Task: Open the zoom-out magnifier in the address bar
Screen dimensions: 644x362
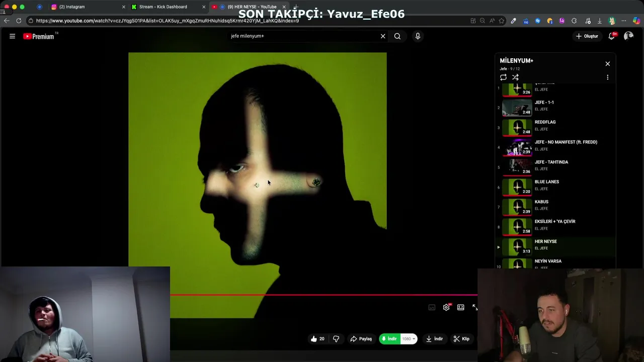Action: pyautogui.click(x=482, y=21)
